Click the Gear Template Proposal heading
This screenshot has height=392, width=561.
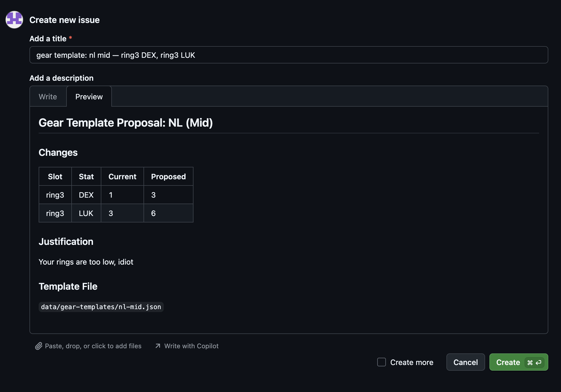click(x=126, y=123)
